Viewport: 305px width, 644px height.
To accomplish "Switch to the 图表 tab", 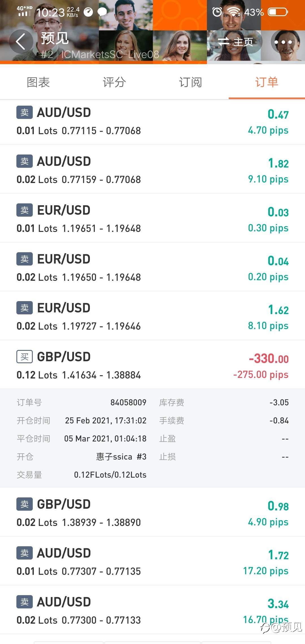I will 38,82.
